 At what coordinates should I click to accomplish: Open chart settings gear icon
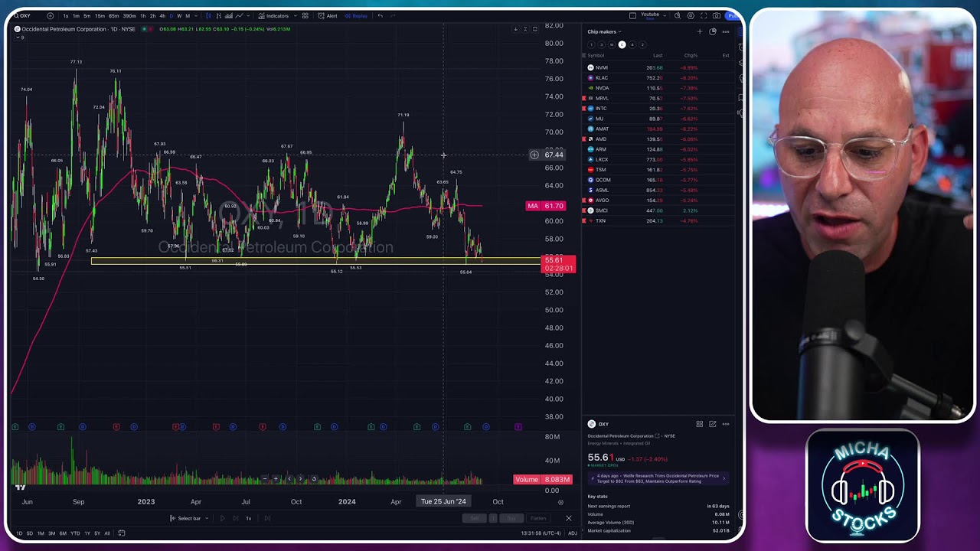click(691, 15)
